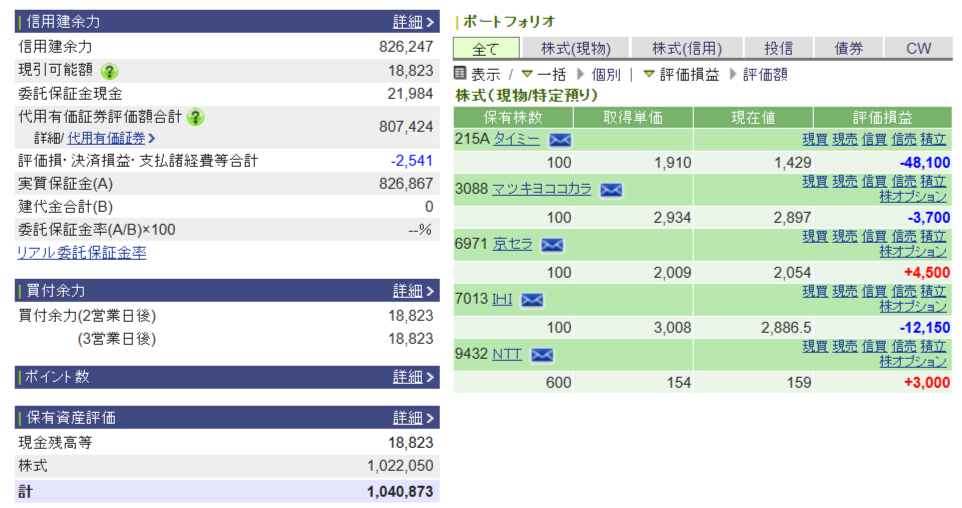Click the mail icon beside マツキヨココカラ
The width and height of the screenshot is (962, 508).
[610, 189]
